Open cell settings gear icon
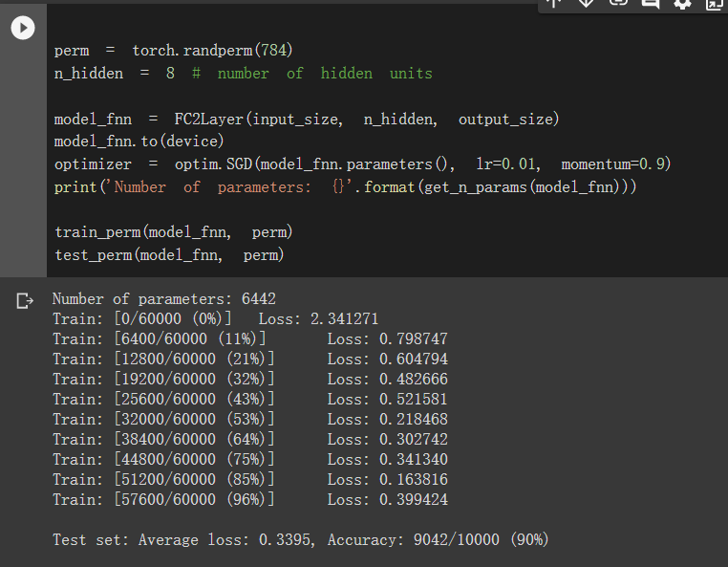This screenshot has width=728, height=567. point(682,4)
